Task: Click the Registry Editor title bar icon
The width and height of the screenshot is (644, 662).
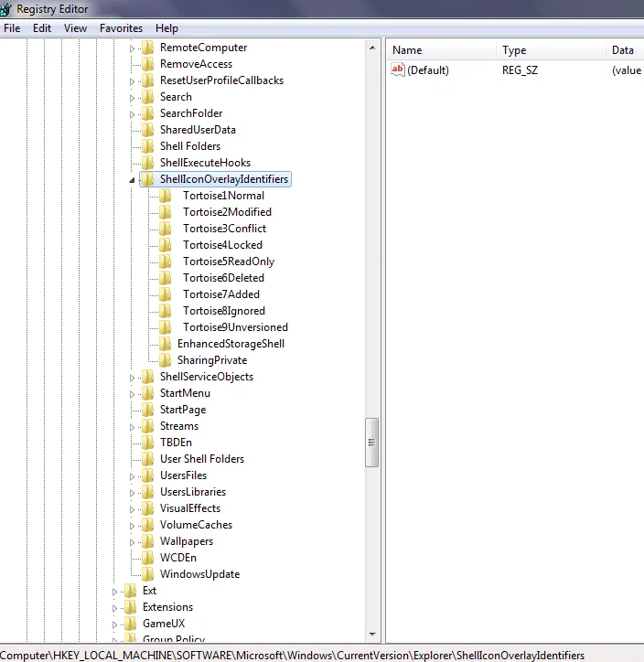Action: pos(5,9)
